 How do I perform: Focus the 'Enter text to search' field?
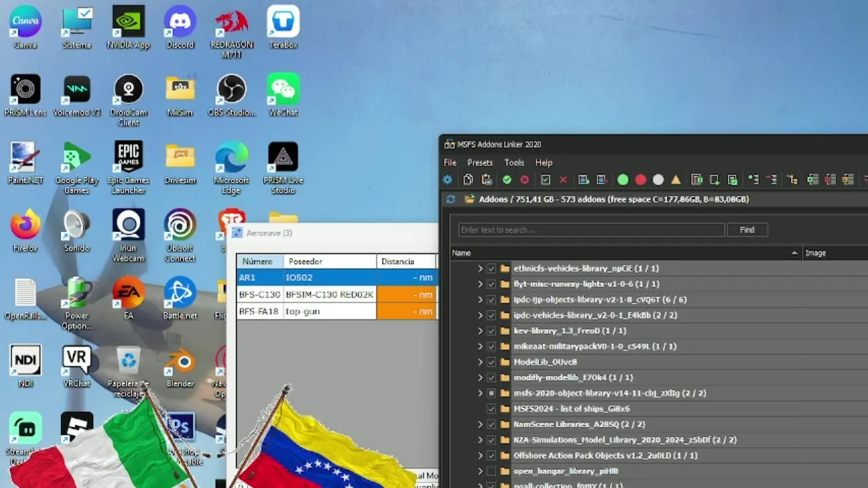tap(591, 230)
